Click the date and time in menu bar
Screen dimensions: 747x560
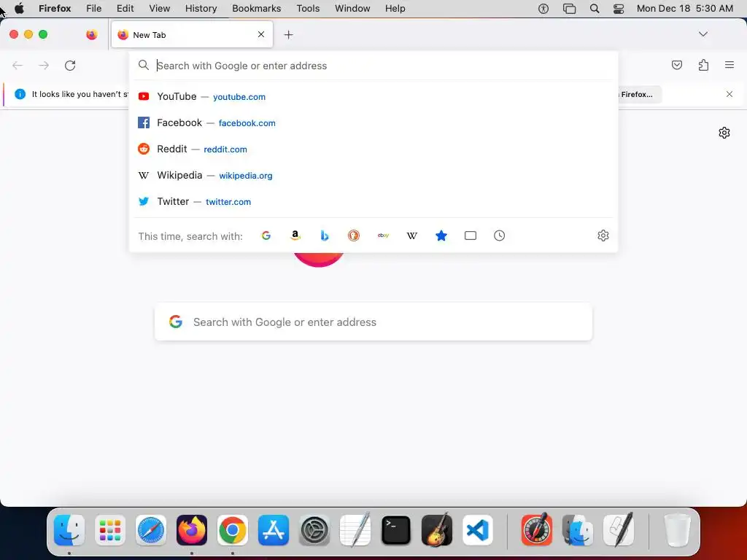pyautogui.click(x=684, y=9)
